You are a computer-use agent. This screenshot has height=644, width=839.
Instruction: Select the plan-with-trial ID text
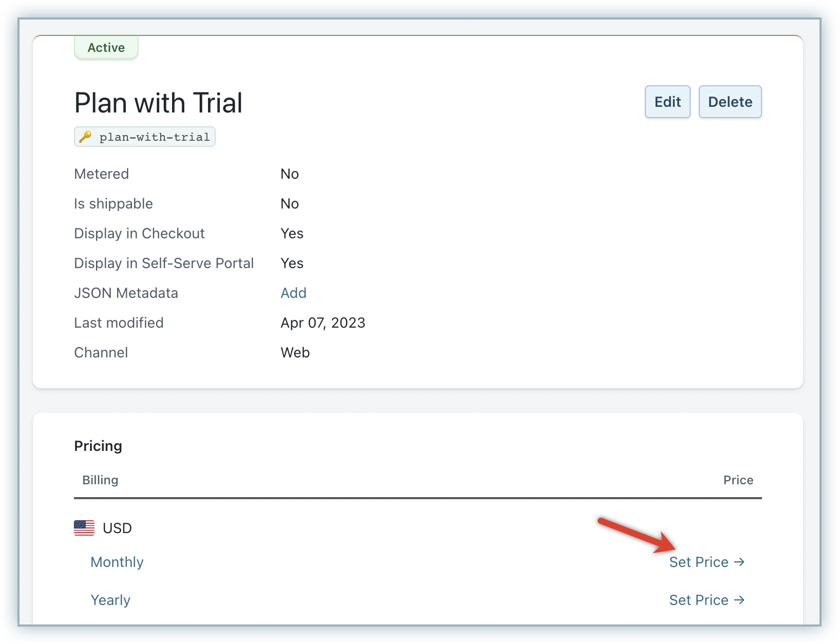point(155,137)
